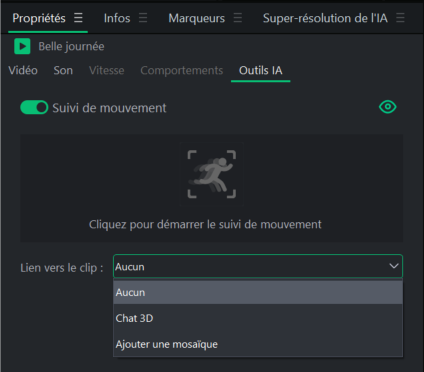The width and height of the screenshot is (424, 372).
Task: Open the Comportements tab
Action: pyautogui.click(x=182, y=70)
